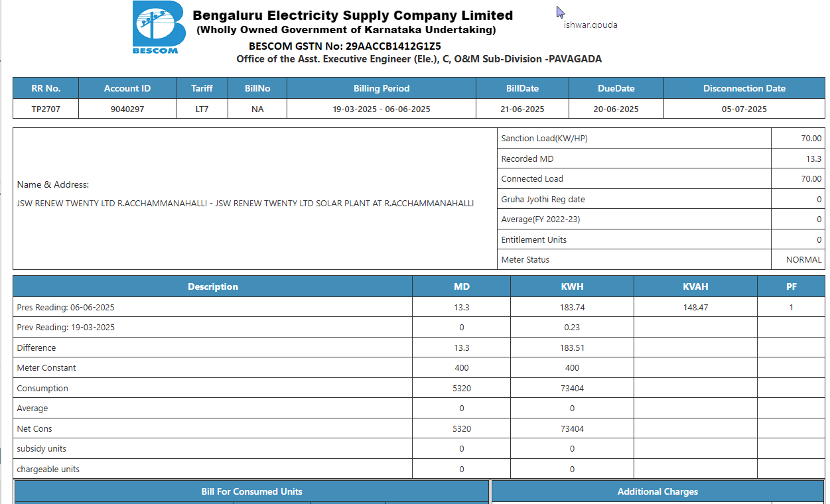
Task: Click the Pres Reading: 06-06-2025 row label
Action: pyautogui.click(x=66, y=307)
